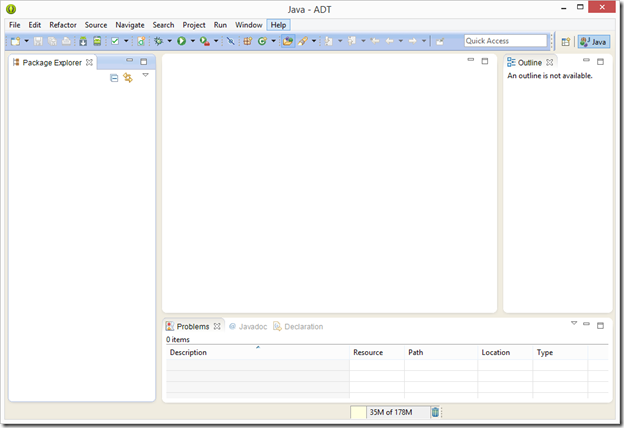Click the New wizard icon in toolbar

[x=16, y=41]
